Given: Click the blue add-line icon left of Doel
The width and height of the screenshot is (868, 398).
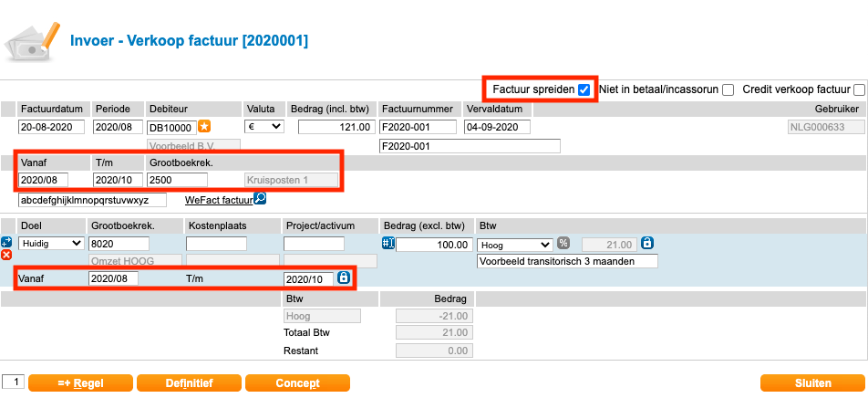Looking at the screenshot, I should click(x=7, y=242).
